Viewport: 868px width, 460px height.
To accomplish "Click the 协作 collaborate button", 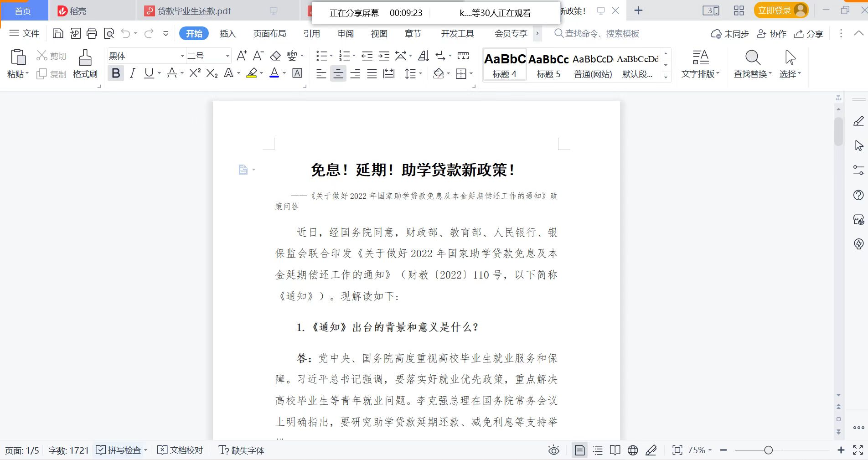I will point(772,34).
